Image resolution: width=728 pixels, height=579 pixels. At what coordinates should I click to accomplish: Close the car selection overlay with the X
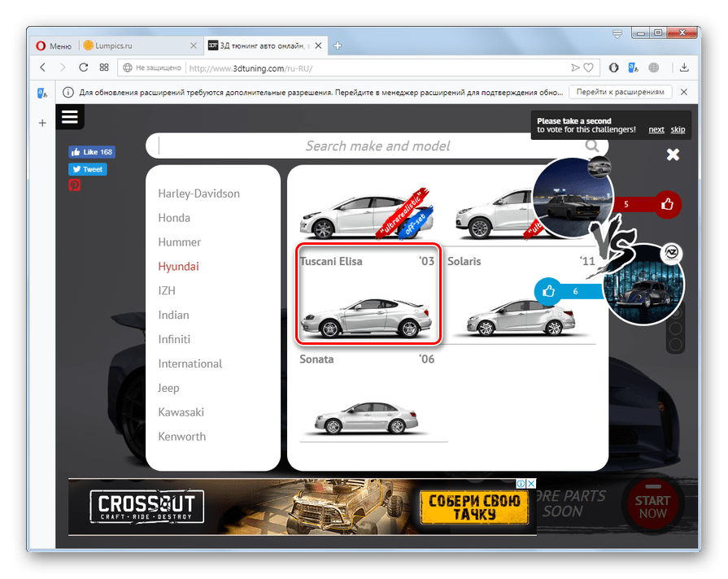pyautogui.click(x=673, y=155)
